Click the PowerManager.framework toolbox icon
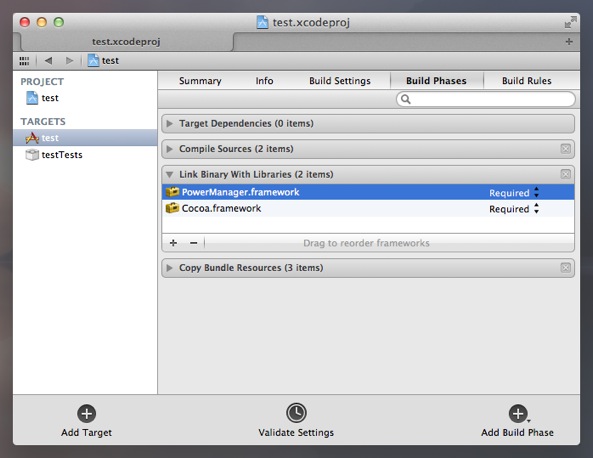The height and width of the screenshot is (458, 593). coord(172,192)
